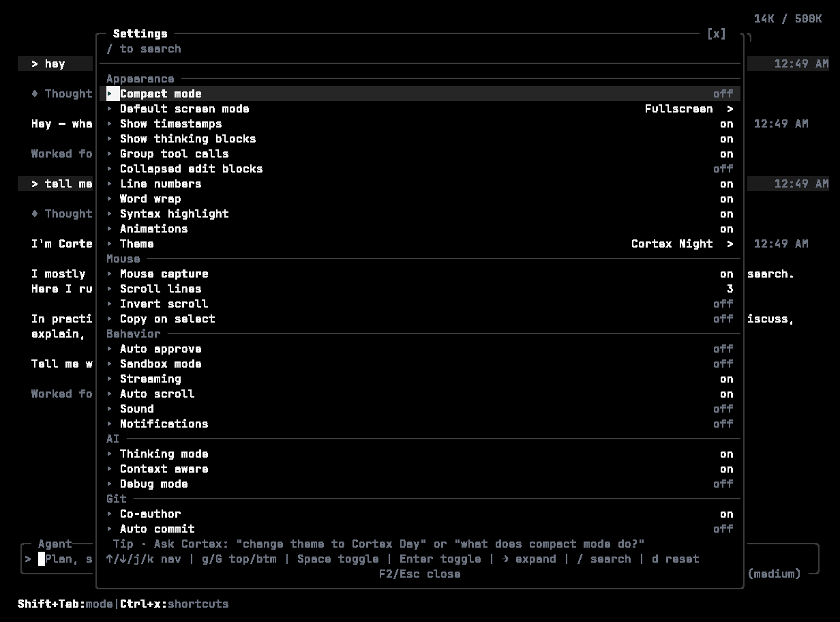Click the Behavior section header
Image resolution: width=840 pixels, height=622 pixels.
click(x=134, y=334)
